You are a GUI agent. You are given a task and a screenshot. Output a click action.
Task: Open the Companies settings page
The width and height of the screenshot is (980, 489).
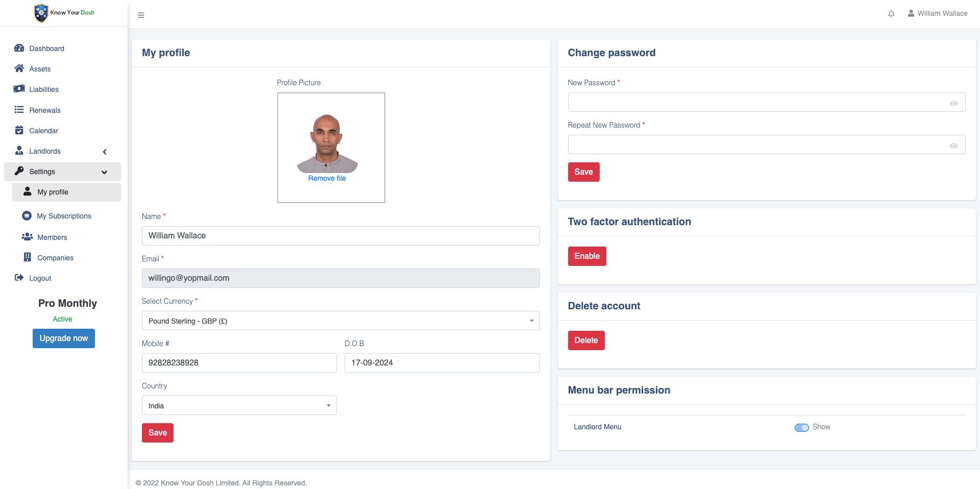coord(55,258)
